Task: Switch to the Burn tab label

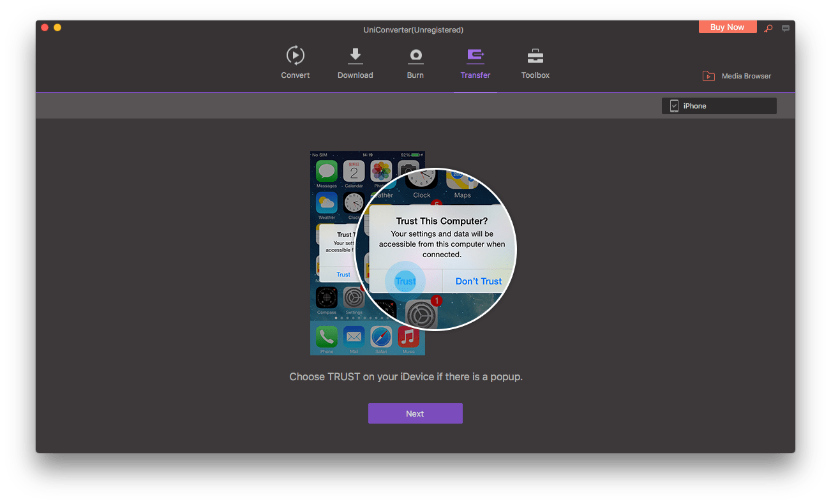Action: coord(415,75)
